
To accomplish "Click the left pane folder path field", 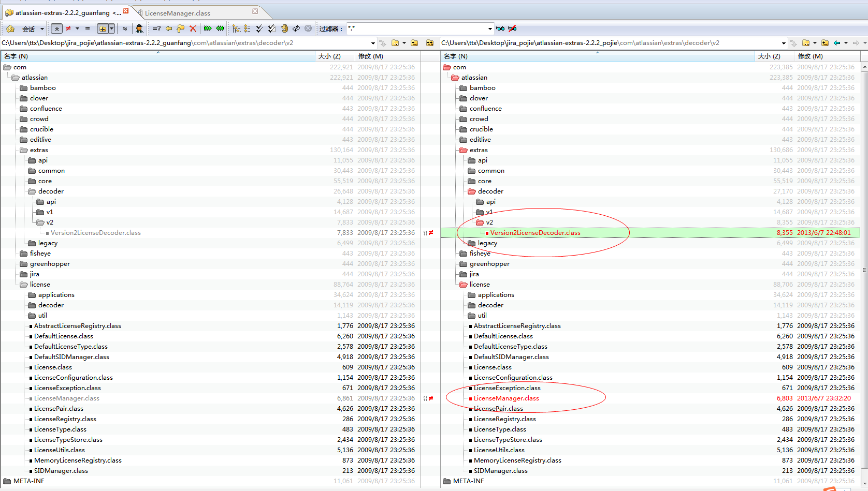I will pyautogui.click(x=185, y=43).
